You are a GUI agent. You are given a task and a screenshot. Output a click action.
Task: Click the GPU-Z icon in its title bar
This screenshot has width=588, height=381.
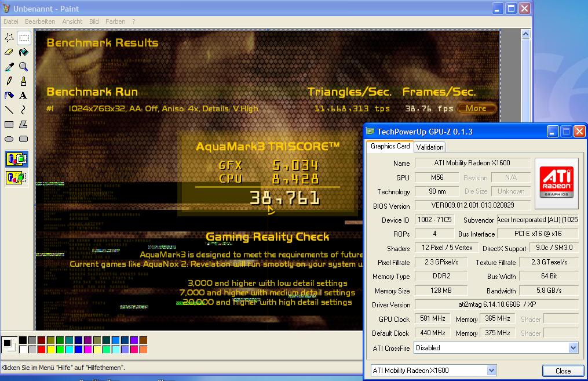point(371,132)
